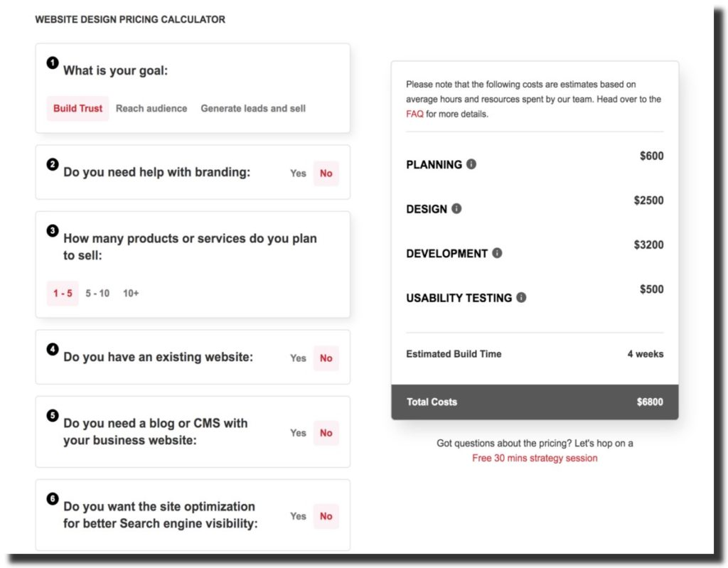This screenshot has width=728, height=568.
Task: Select 1 - 5 products or services
Action: (63, 293)
